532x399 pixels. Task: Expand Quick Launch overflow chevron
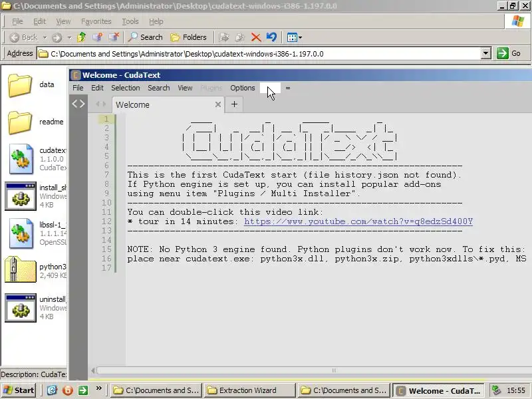(x=98, y=388)
